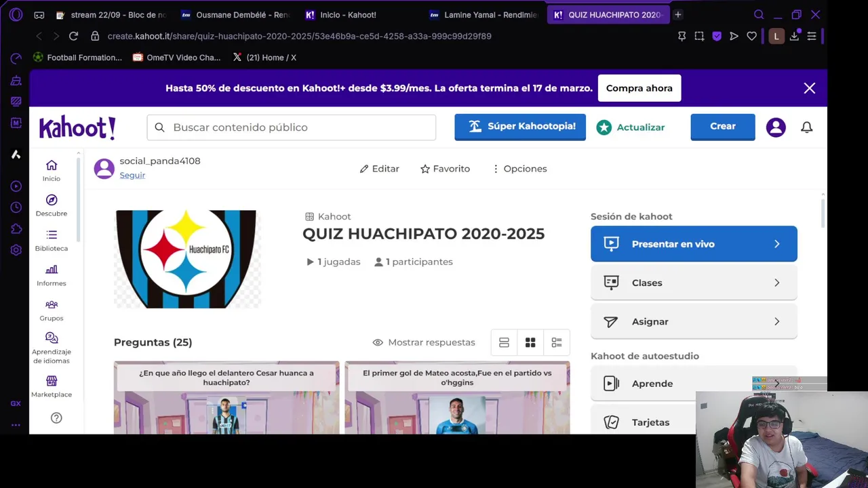The height and width of the screenshot is (488, 868).
Task: Switch to stream 22/09 Bloc de notas tab
Action: (112, 15)
